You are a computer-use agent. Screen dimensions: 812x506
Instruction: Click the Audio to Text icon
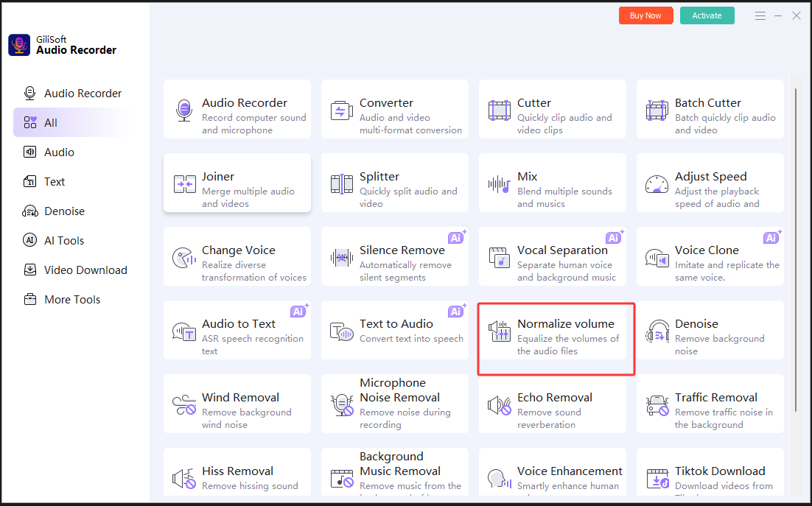tap(183, 331)
